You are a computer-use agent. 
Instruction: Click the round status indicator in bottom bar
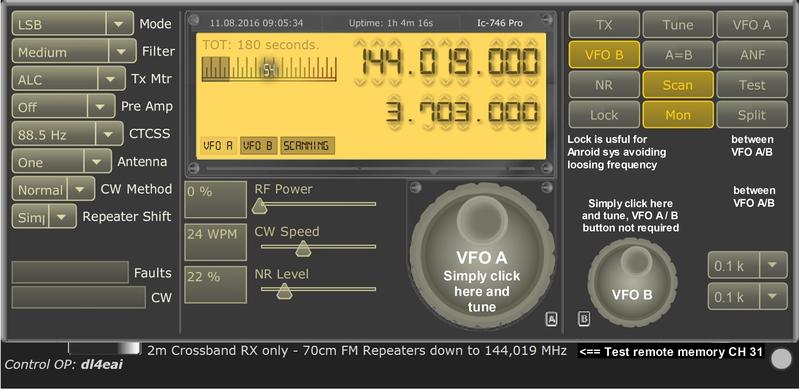[781, 359]
